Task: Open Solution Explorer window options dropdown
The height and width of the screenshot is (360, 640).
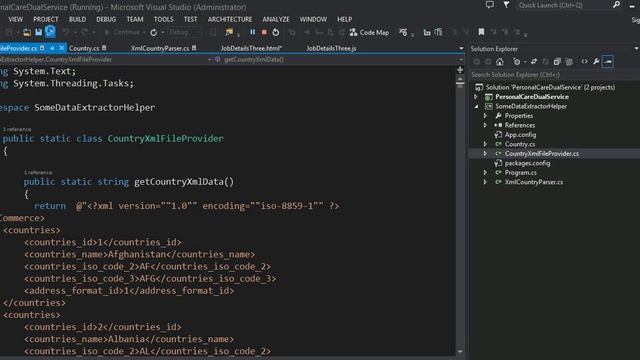Action: point(636,49)
